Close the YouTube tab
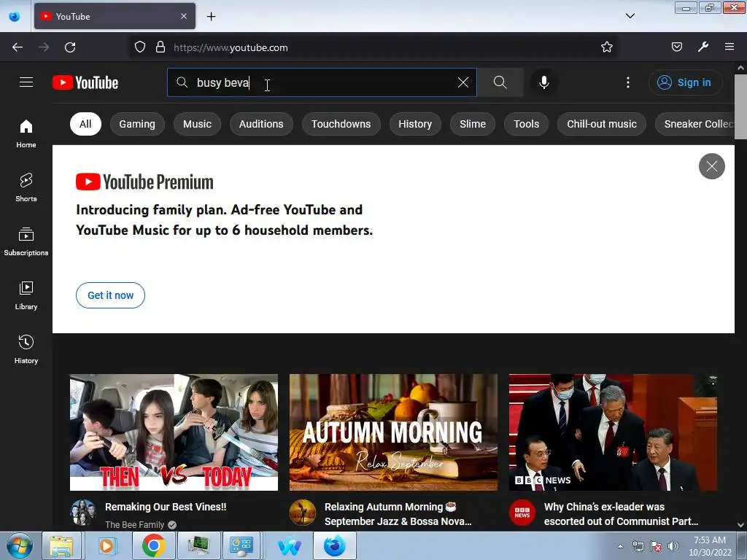Screen dimensions: 747x560 point(184,16)
